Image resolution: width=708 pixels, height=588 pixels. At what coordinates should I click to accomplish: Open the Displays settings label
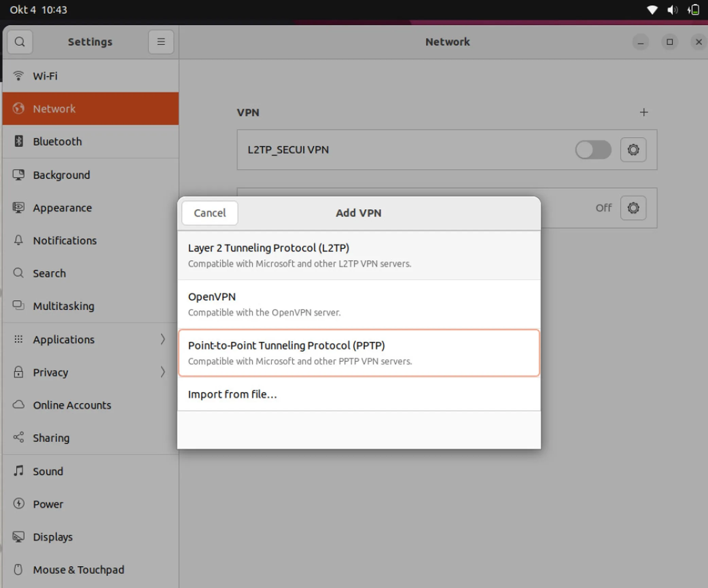click(x=53, y=537)
